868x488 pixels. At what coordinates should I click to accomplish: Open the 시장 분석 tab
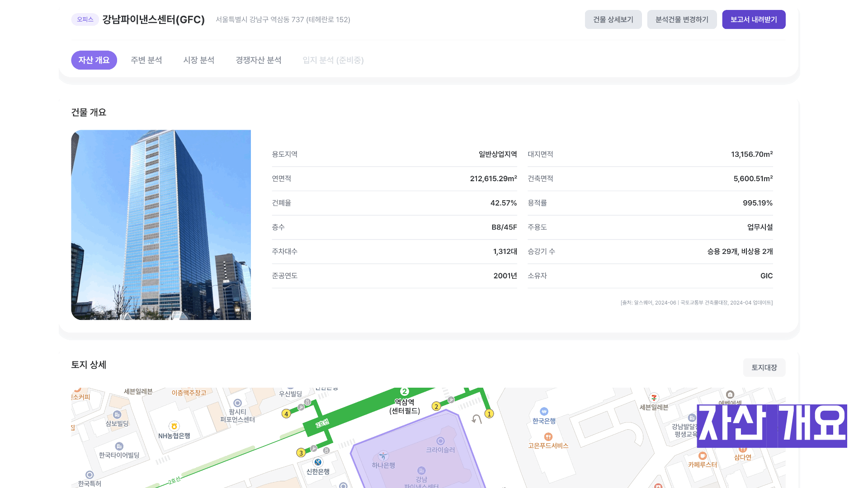coord(198,60)
